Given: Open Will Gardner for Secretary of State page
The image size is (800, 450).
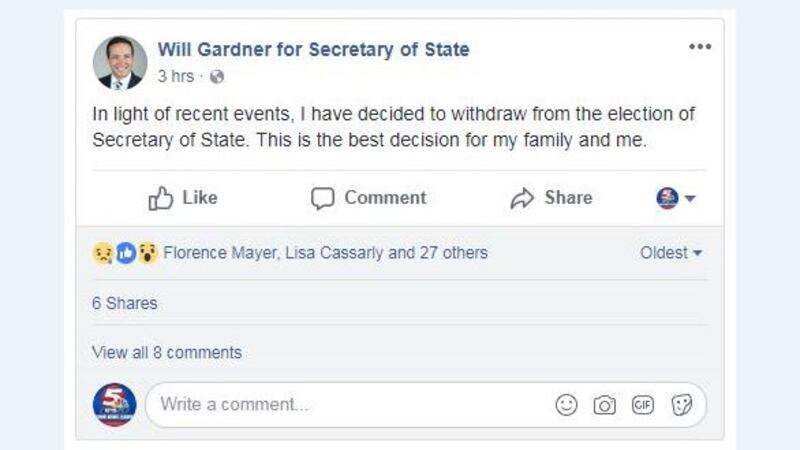Looking at the screenshot, I should coord(313,49).
